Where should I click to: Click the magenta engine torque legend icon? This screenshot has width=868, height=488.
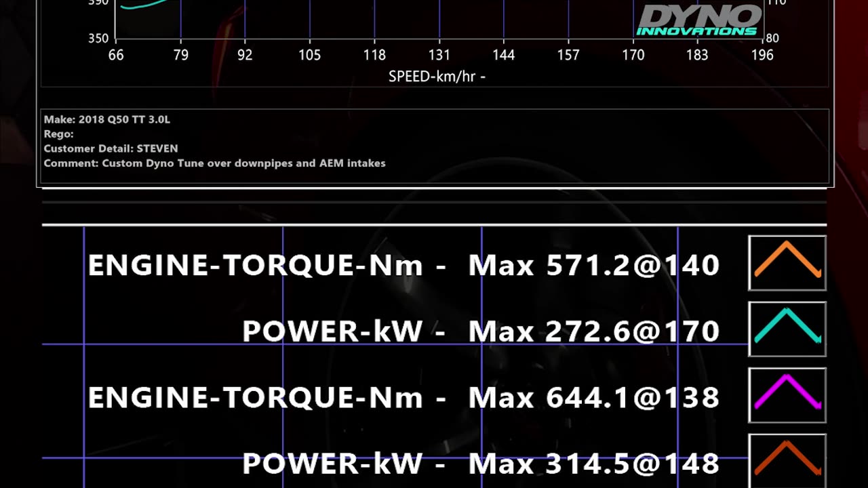(x=787, y=395)
